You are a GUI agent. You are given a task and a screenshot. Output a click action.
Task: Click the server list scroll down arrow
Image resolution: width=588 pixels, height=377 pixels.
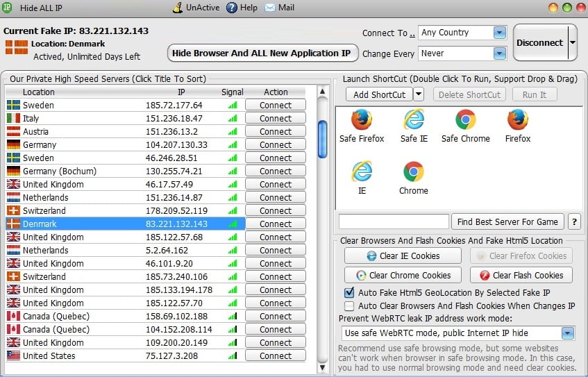[x=322, y=367]
